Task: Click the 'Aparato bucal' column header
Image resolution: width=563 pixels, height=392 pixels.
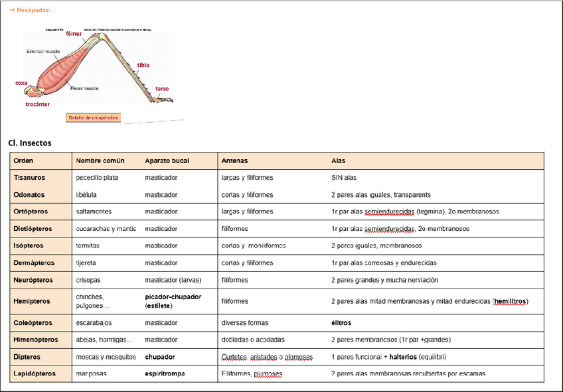Action: [167, 161]
